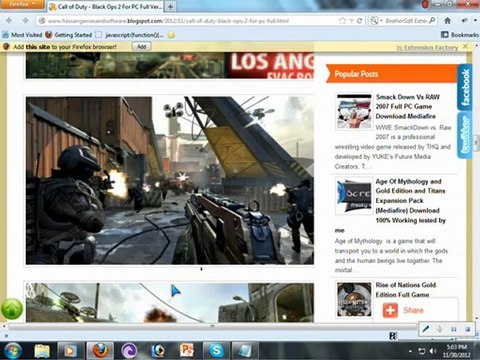Open the lower drone battle screenshot
Viewport: 480px width, 360px height.
pyautogui.click(x=170, y=302)
